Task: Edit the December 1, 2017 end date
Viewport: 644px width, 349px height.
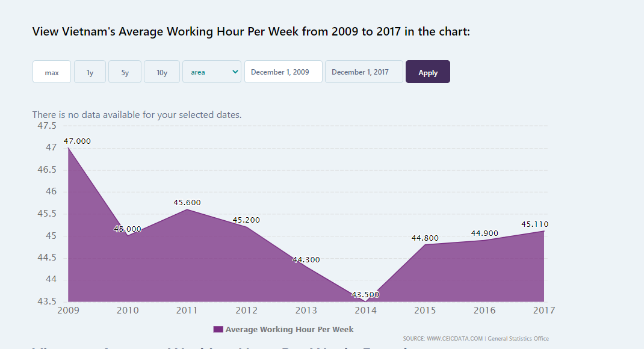Action: [x=364, y=72]
